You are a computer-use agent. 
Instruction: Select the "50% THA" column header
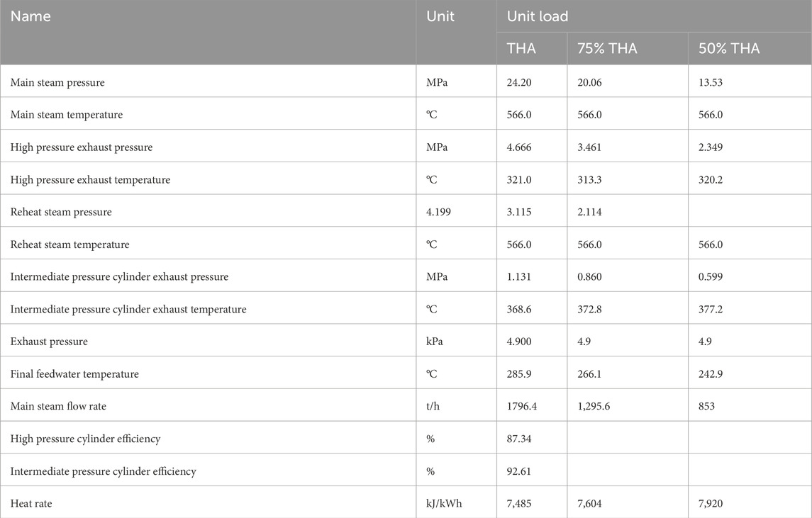tap(729, 49)
